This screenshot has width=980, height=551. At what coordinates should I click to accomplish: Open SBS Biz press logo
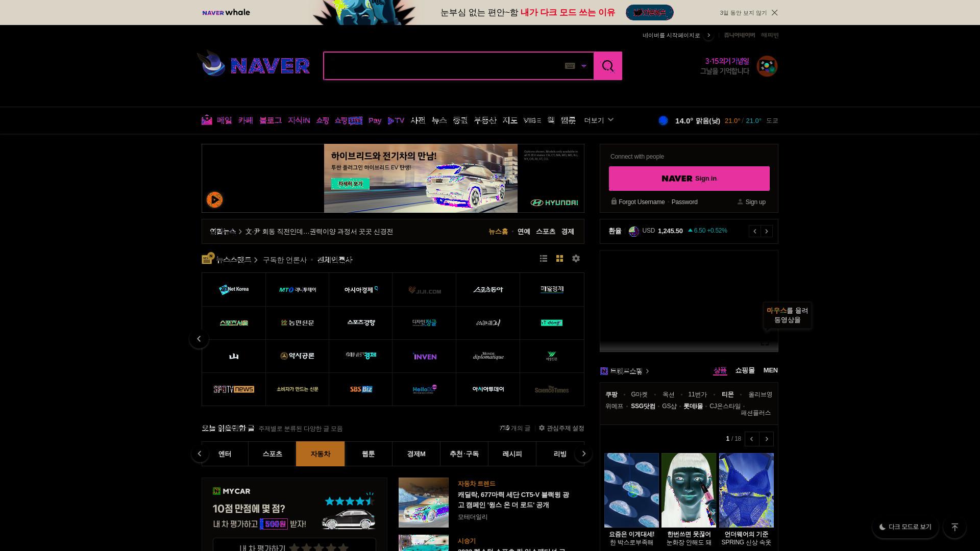[361, 389]
